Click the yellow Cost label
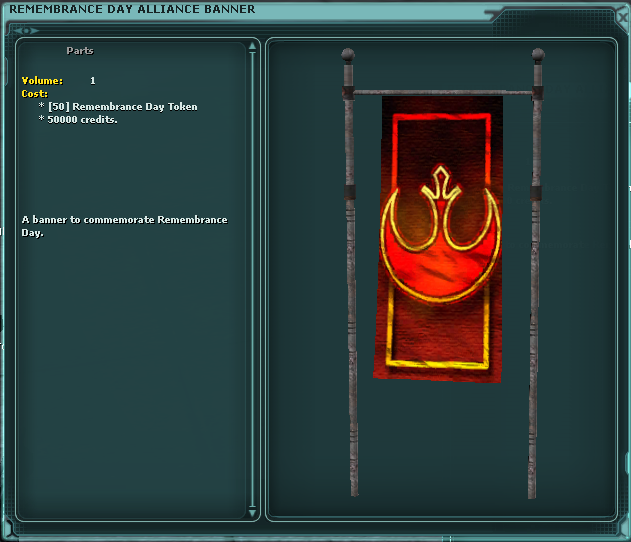631x542 pixels. [x=35, y=93]
